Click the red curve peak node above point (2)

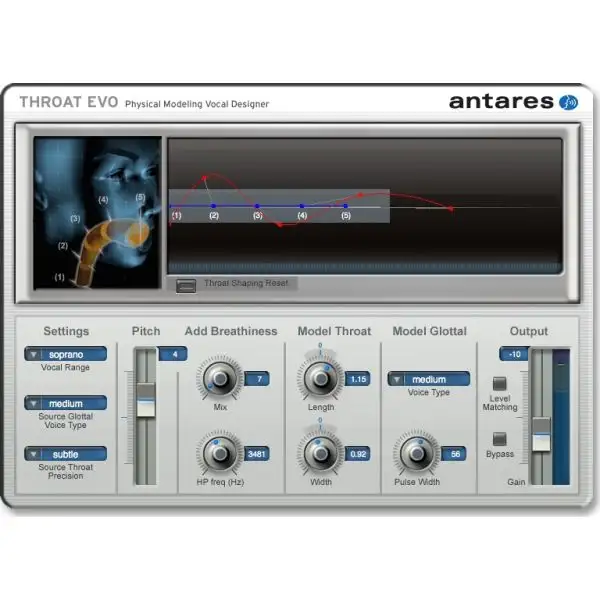[204, 178]
